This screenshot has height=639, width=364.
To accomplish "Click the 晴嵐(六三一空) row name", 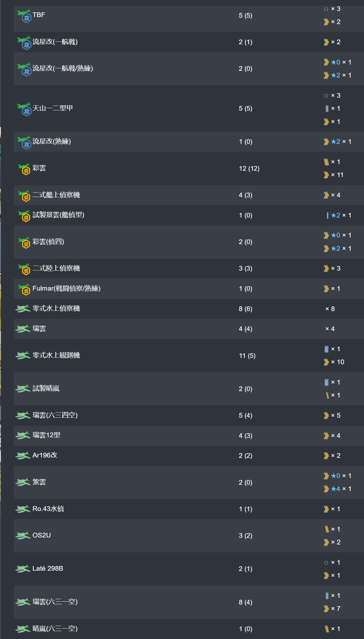I will 55,629.
